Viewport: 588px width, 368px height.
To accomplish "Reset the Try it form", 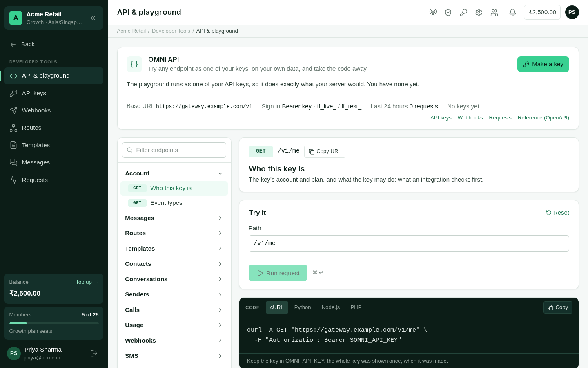I will coord(557,213).
